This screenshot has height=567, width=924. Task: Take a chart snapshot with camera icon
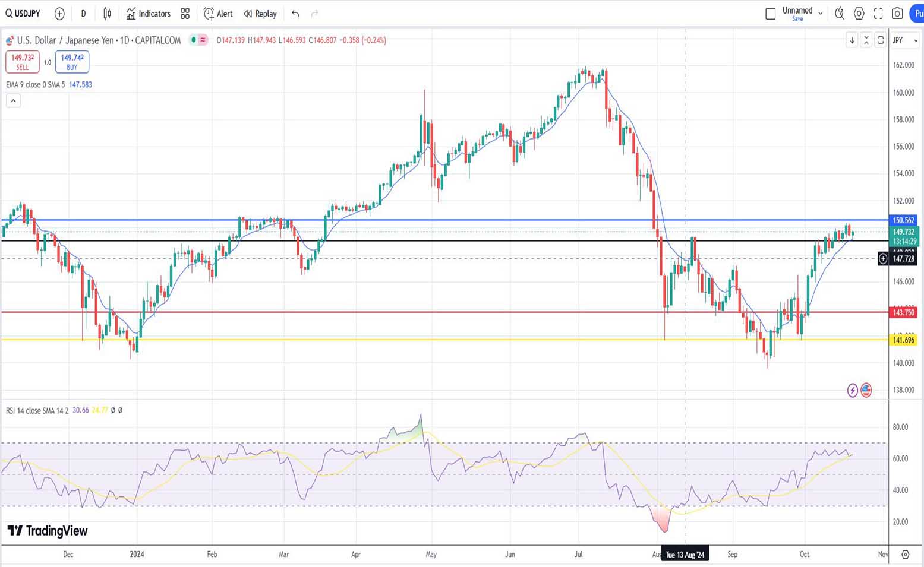[897, 14]
